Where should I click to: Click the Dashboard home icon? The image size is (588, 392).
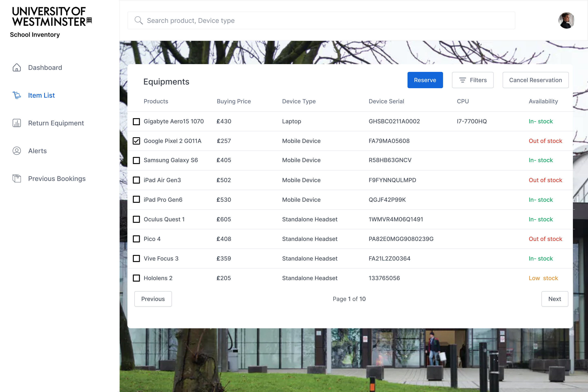tap(17, 68)
